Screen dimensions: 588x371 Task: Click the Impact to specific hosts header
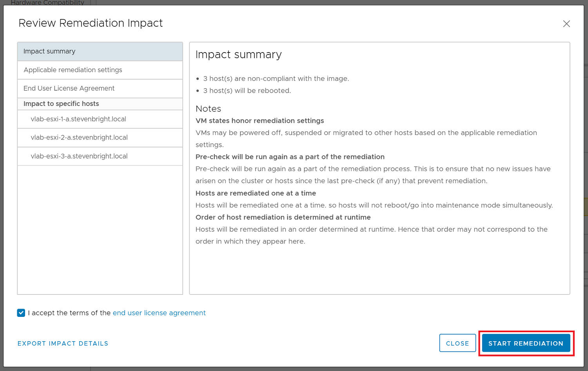point(61,104)
